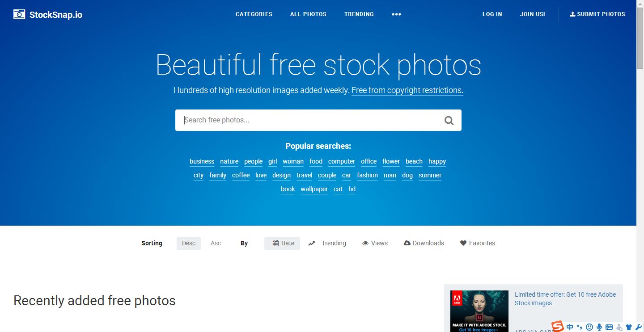Image resolution: width=644 pixels, height=332 pixels.
Task: Sort photos by Views eye option
Action: pos(375,244)
